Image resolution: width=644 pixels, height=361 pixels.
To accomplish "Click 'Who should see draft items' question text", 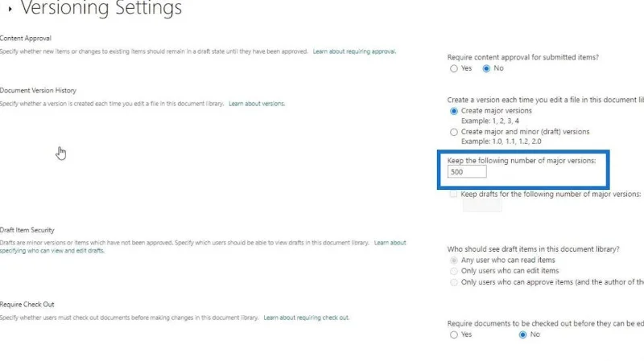I will (x=533, y=249).
